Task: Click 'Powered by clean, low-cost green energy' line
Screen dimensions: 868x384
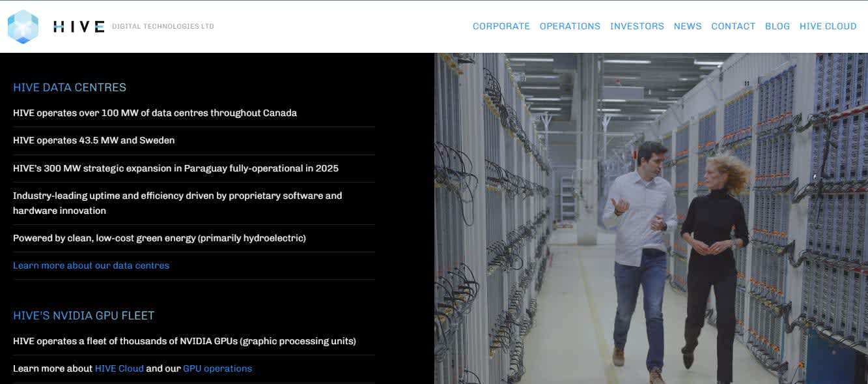Action: (160, 238)
